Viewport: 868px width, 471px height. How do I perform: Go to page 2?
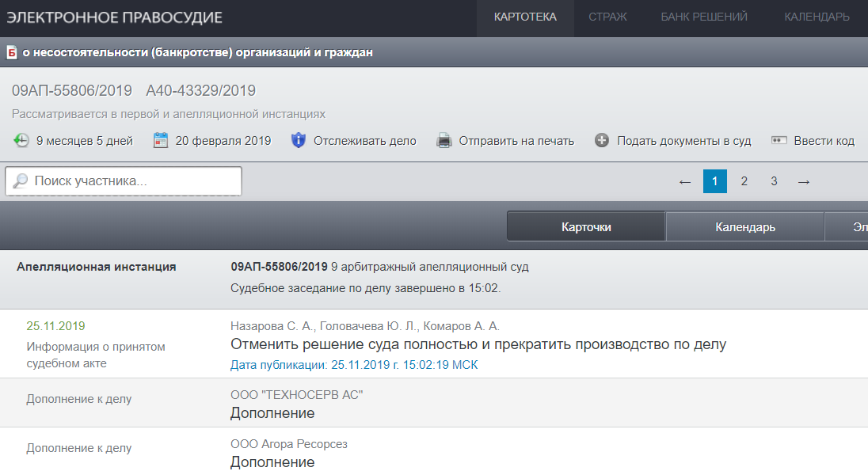pos(744,181)
